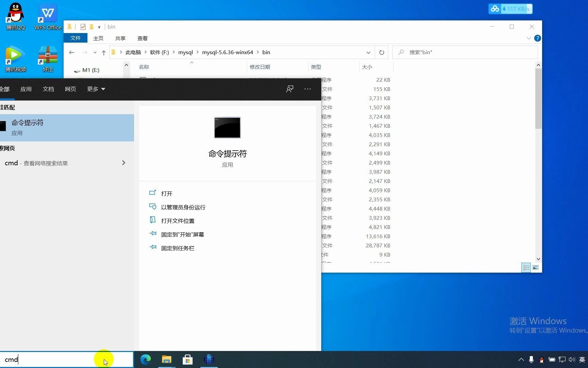Open 腾讯QQ from the desktop
This screenshot has height=368, width=588.
(15, 14)
